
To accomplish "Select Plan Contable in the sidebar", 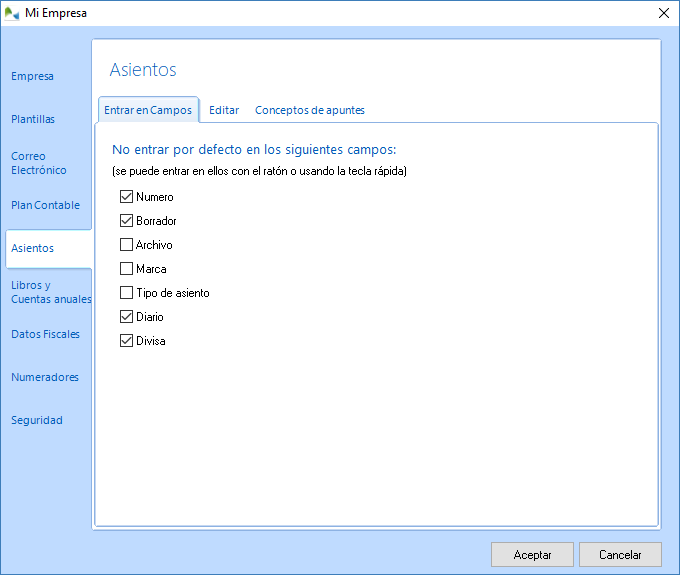I will coord(45,205).
